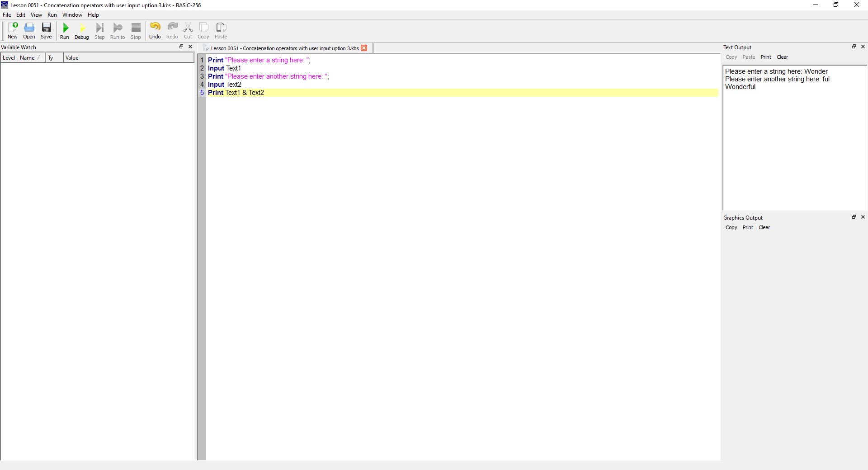Viewport: 868px width, 470px height.
Task: Click the Value column header
Action: 72,58
